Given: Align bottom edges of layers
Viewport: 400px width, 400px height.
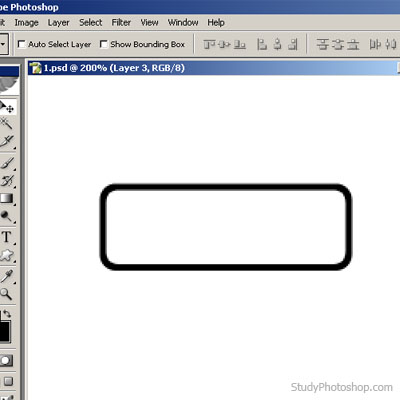Looking at the screenshot, I should coord(240,44).
